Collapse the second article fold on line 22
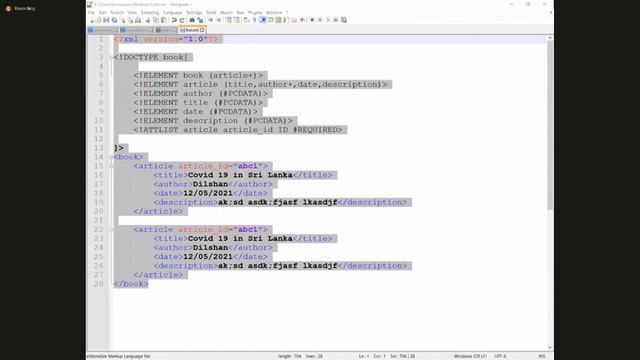Image resolution: width=640 pixels, height=360 pixels. pyautogui.click(x=111, y=230)
